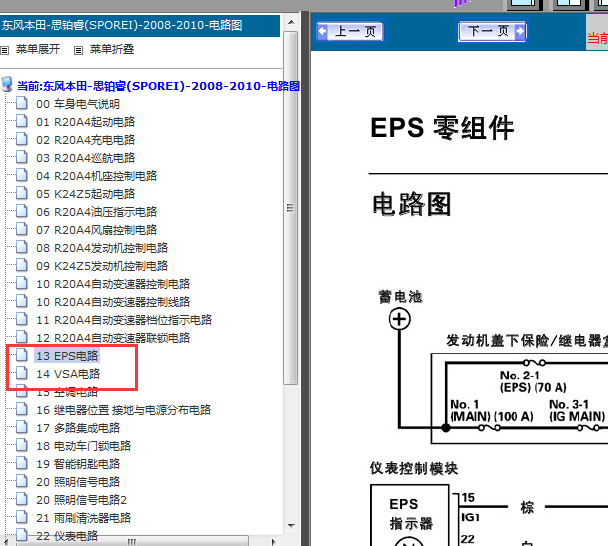Screen dimensions: 608x546
Task: Click page icon of 18 电动车门锁电路
Action: pyautogui.click(x=22, y=445)
